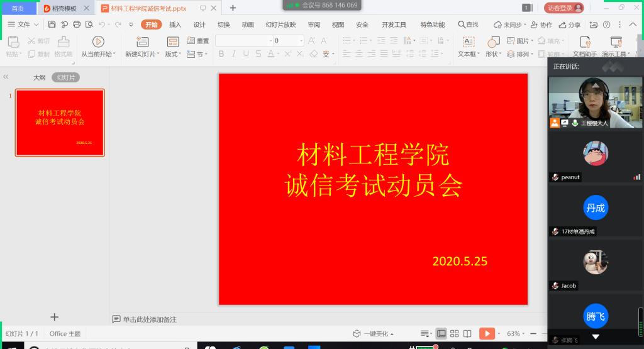This screenshot has height=349, width=644.
Task: Insert a text box (文本框)
Action: 468,42
